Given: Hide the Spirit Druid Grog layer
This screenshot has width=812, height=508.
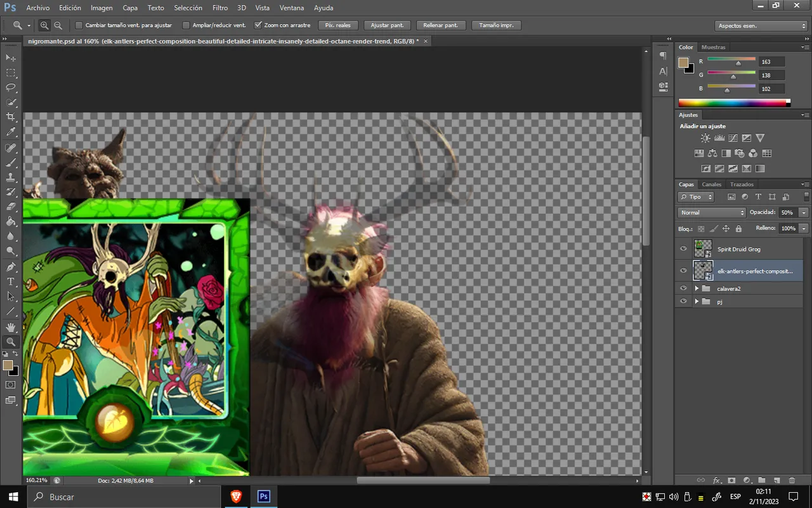Looking at the screenshot, I should click(683, 249).
